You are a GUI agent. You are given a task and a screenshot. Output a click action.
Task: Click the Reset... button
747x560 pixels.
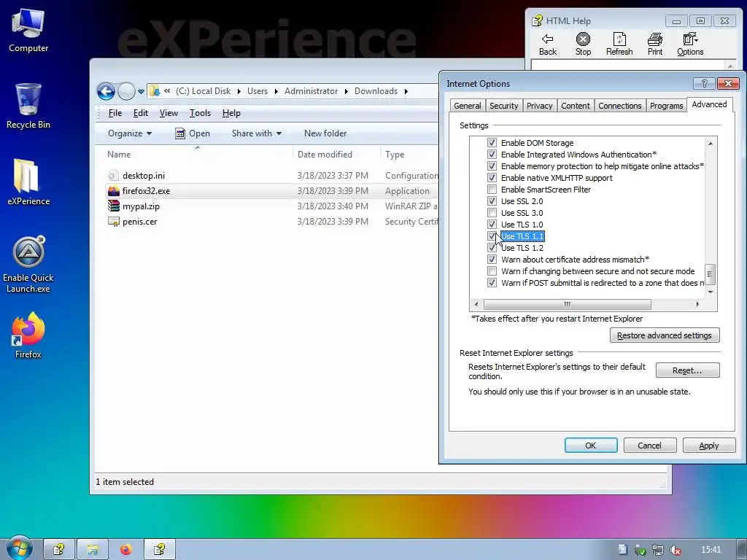(687, 370)
